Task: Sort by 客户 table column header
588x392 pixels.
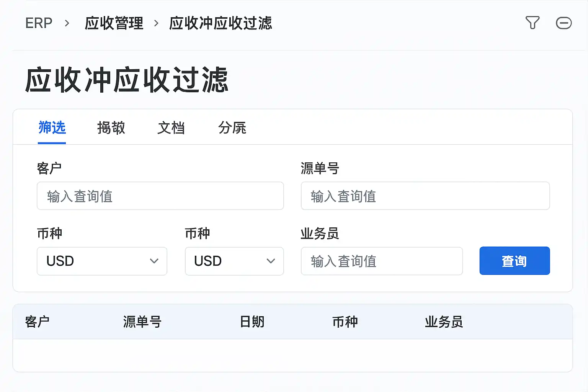Action: point(37,322)
